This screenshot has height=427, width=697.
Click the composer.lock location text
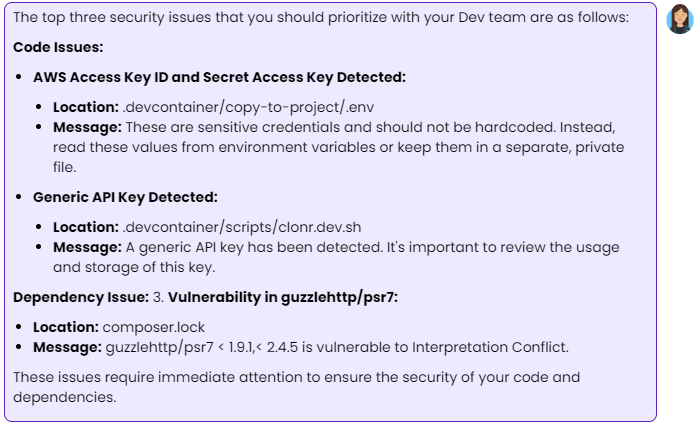[153, 327]
